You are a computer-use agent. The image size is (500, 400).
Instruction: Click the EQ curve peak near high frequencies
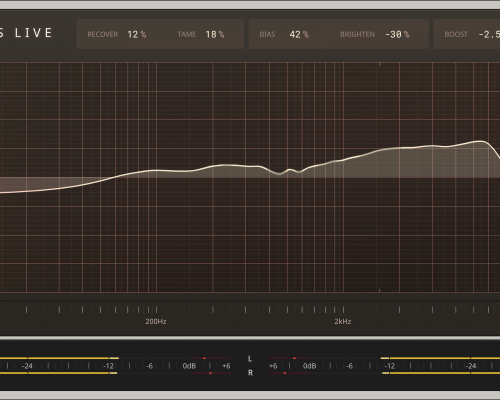point(481,141)
